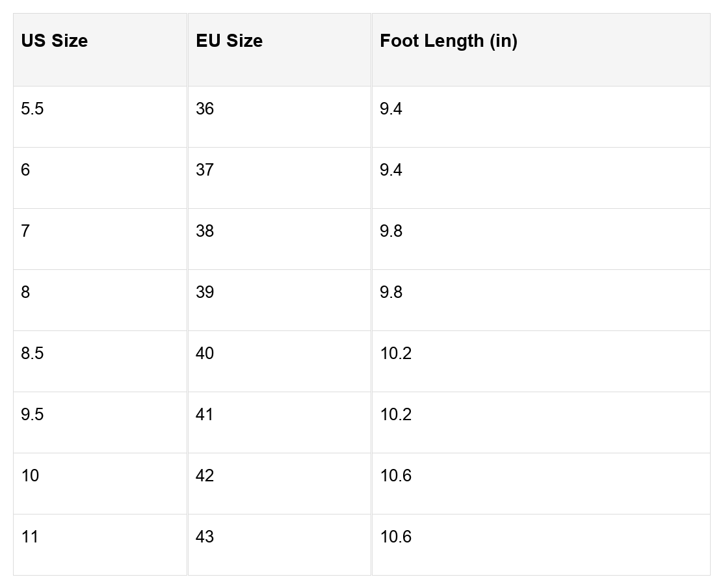This screenshot has height=588, width=723.
Task: Click the EU Size column header
Action: [x=280, y=50]
